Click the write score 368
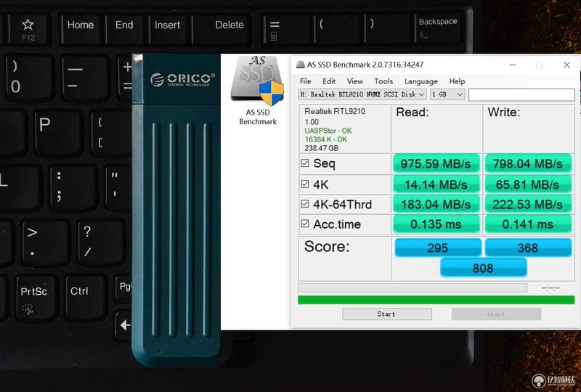The width and height of the screenshot is (581, 392). point(528,248)
